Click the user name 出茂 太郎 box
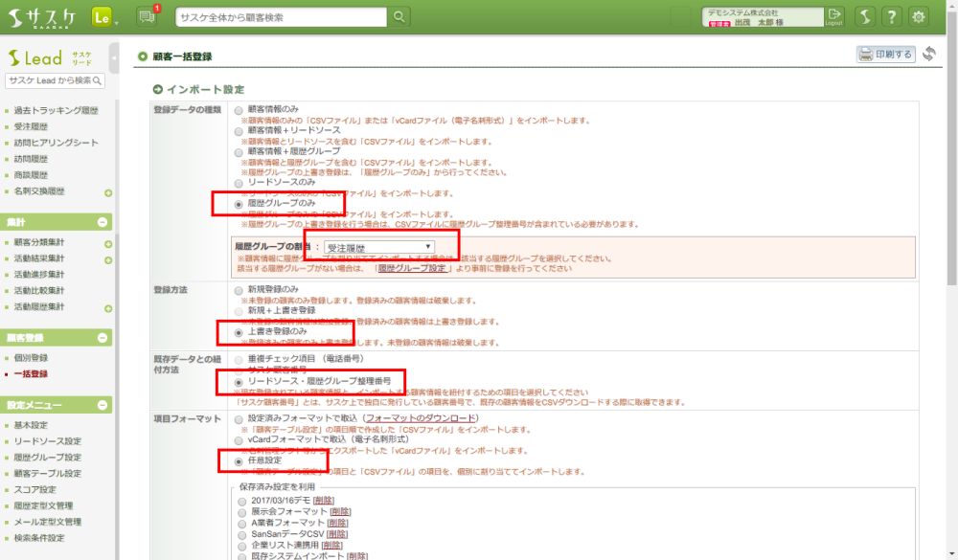 point(763,17)
